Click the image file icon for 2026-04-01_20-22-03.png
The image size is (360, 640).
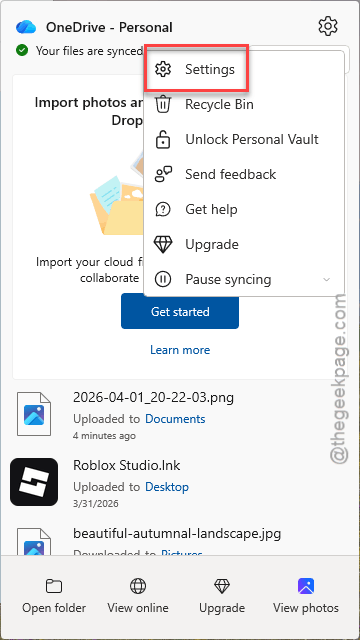pos(34,414)
